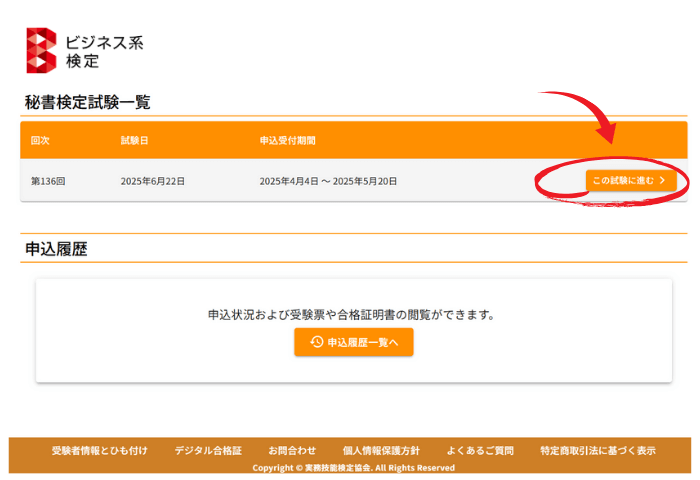The image size is (700, 480).
Task: Click the 回次 column header
Action: [x=40, y=141]
